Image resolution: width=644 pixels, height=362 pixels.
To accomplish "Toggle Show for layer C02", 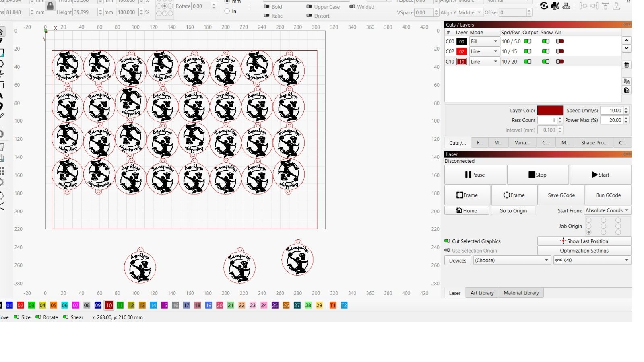I will coord(546,51).
